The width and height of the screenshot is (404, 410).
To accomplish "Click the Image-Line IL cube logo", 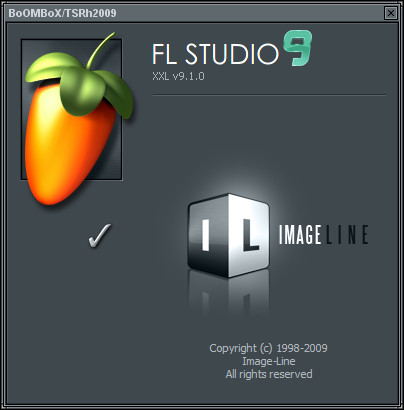I will click(228, 235).
